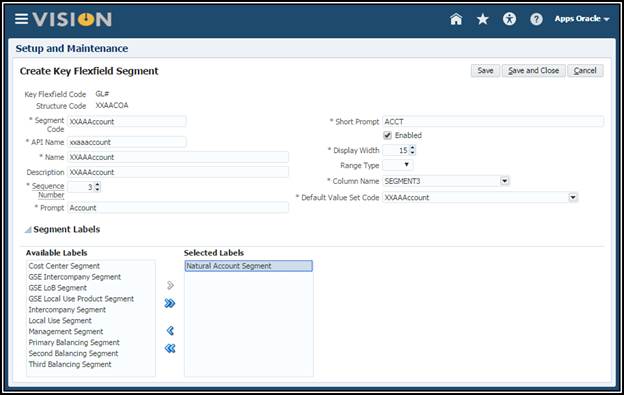Open the Apps Oracle user menu
The width and height of the screenshot is (624, 395).
coord(582,19)
